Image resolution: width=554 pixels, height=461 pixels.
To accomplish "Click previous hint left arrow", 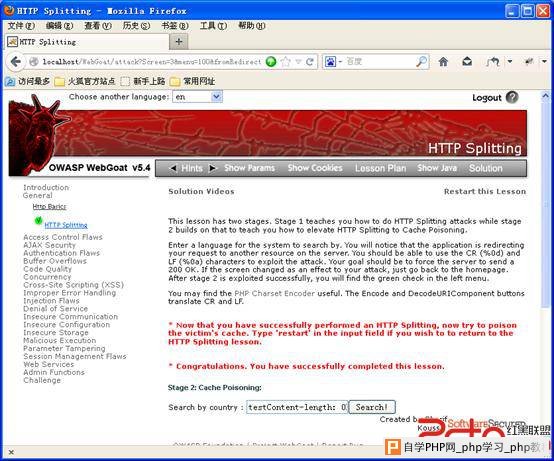I will 173,168.
